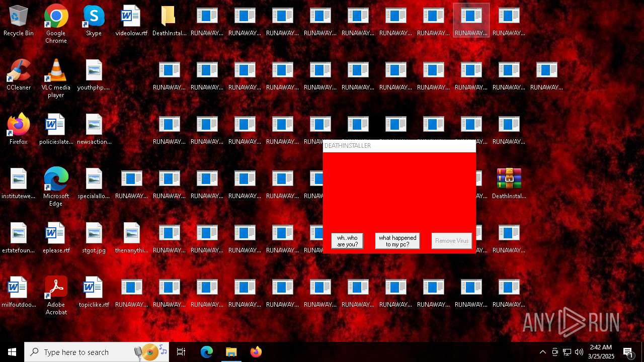Open the Windows Start menu

(x=12, y=352)
